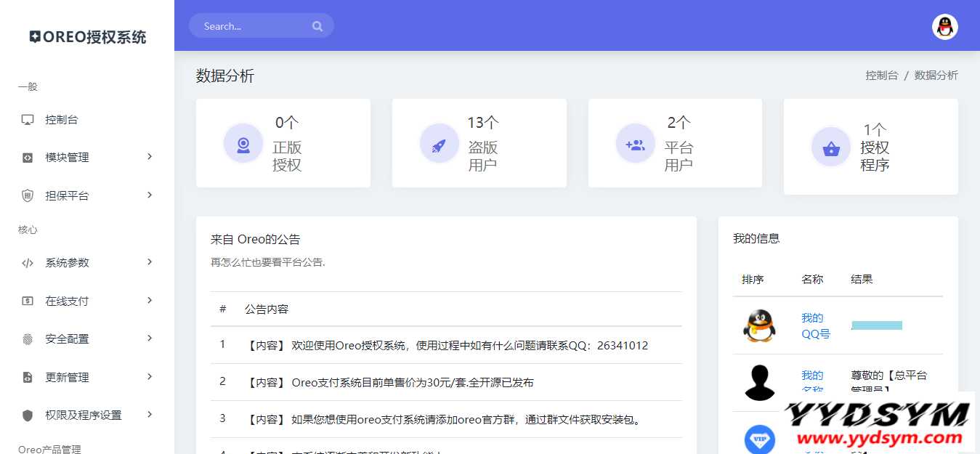980x454 pixels.
Task: Click the fingerprint icon beside 安全配置
Action: 28,339
